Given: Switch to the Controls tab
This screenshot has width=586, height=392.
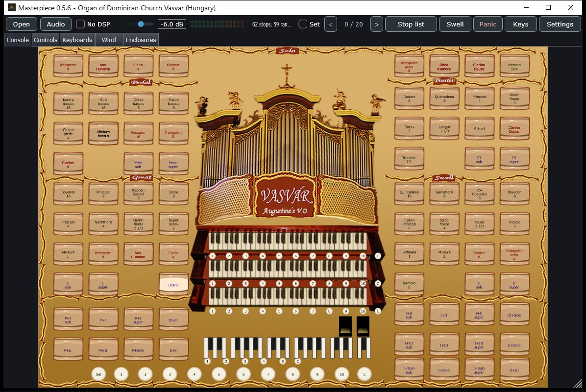Looking at the screenshot, I should [x=46, y=40].
